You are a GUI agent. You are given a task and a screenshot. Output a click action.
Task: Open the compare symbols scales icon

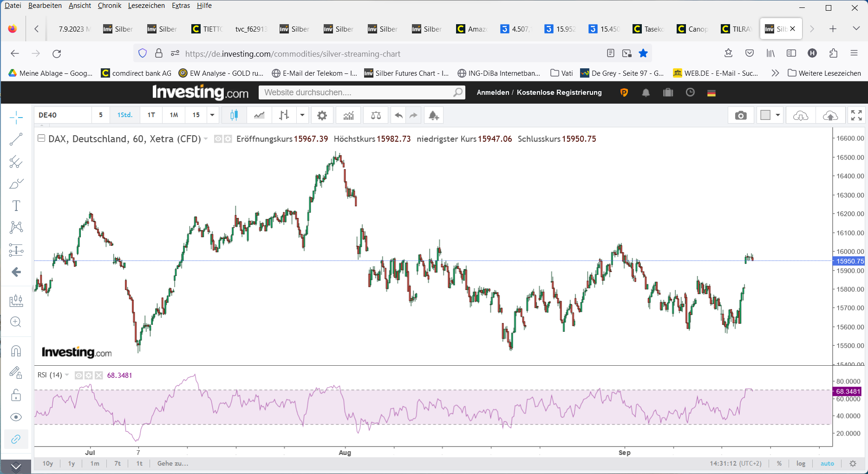376,115
